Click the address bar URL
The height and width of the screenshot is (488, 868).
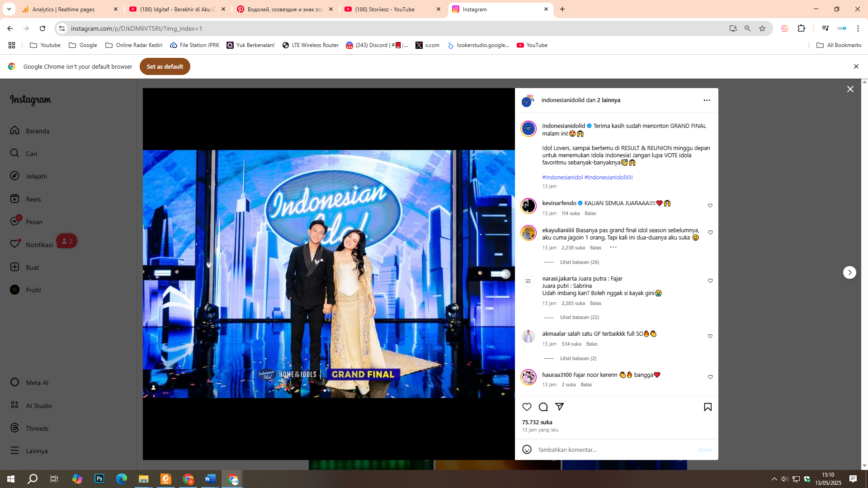coord(137,28)
